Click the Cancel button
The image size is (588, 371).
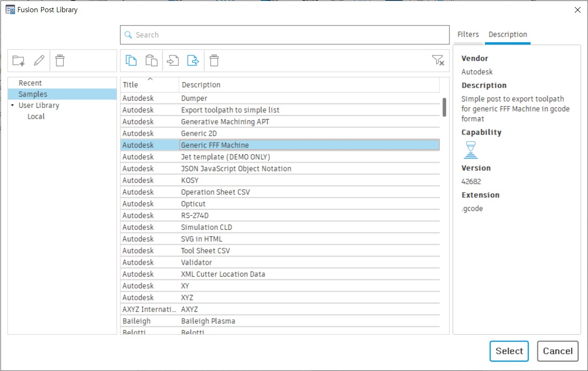coord(557,351)
